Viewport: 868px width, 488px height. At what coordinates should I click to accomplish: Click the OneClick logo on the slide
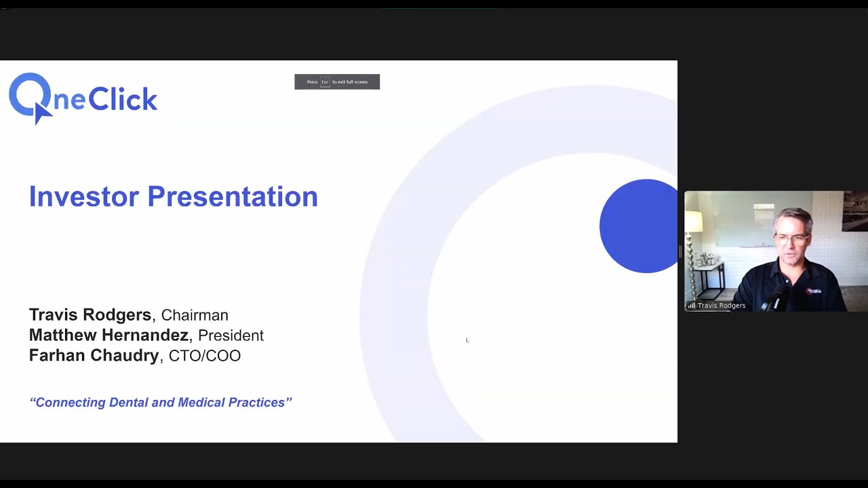pyautogui.click(x=83, y=99)
